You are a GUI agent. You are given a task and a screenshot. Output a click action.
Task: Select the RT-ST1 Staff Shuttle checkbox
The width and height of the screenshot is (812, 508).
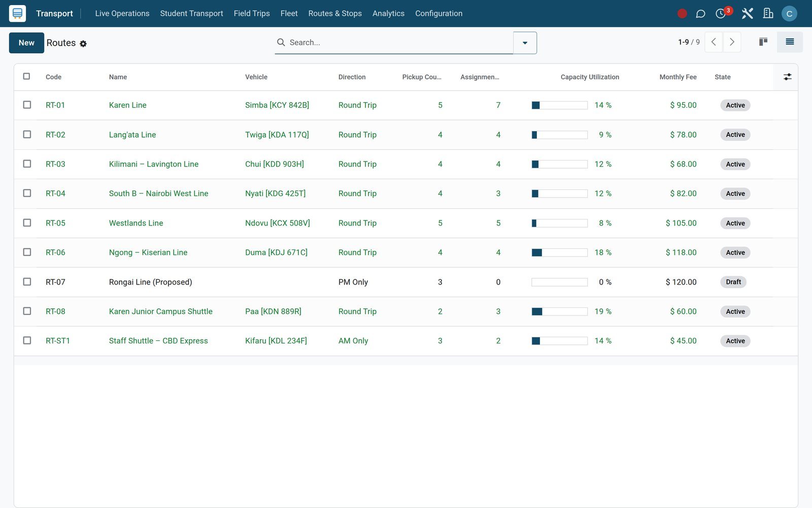point(27,340)
